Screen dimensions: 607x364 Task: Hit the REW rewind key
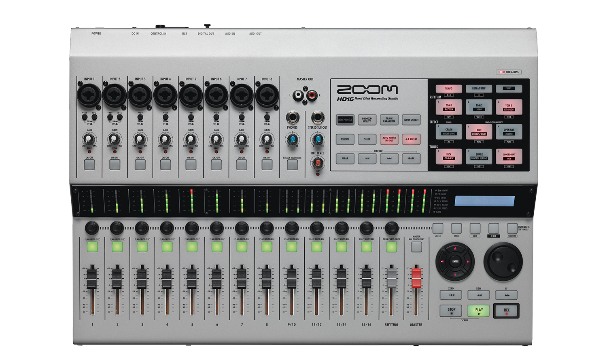479,295
